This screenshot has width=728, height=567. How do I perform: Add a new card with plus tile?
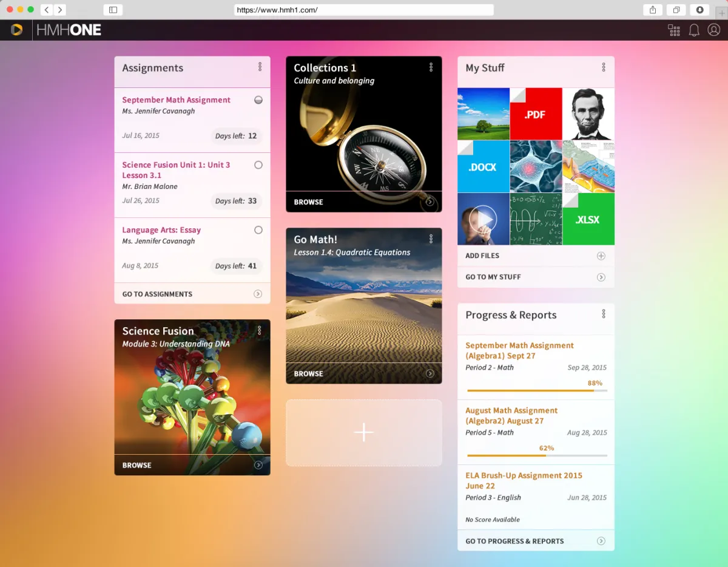pyautogui.click(x=364, y=433)
